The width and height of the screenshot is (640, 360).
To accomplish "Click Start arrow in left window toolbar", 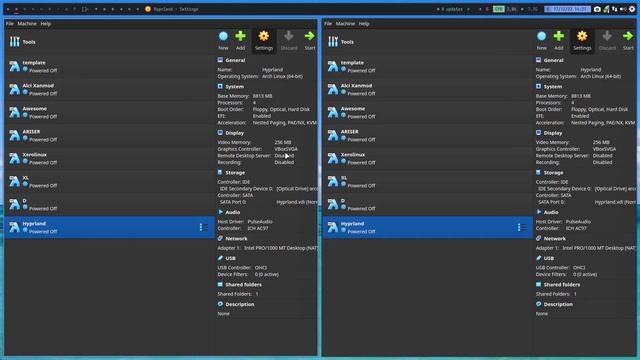I will 309,36.
